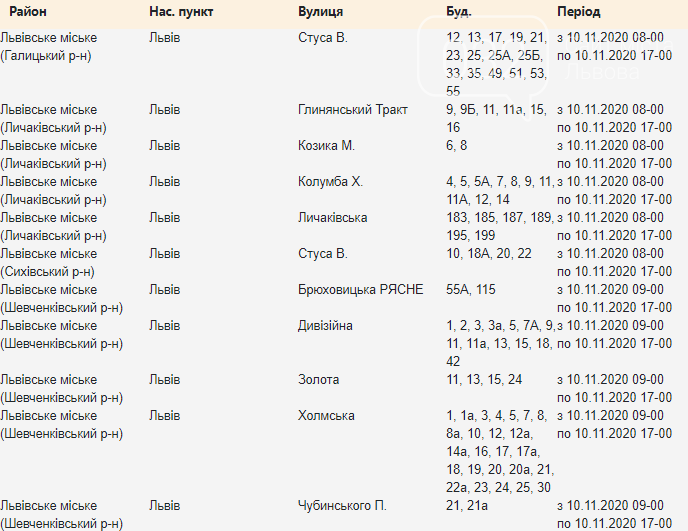Select the Брюховицька РЯСНЕ street cell
The width and height of the screenshot is (688, 531).
(x=361, y=289)
